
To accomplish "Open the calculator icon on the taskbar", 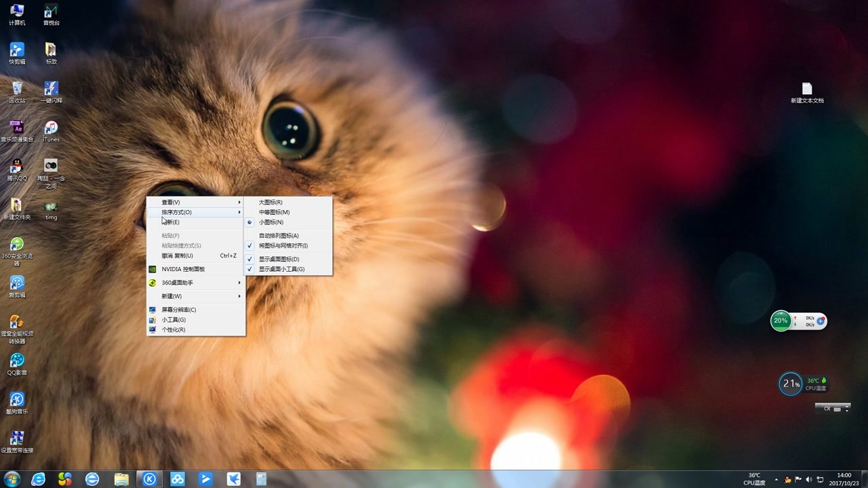I will [261, 479].
